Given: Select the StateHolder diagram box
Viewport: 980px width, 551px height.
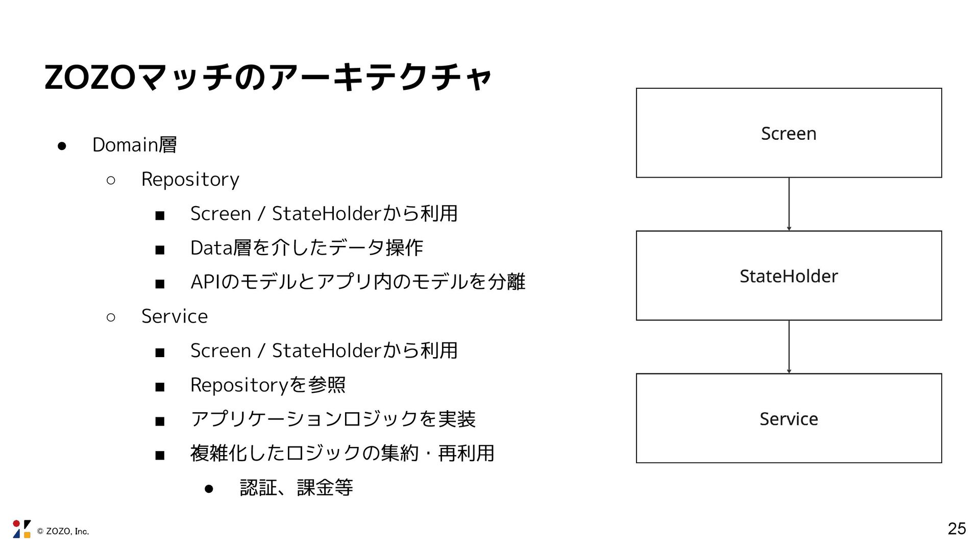Looking at the screenshot, I should [x=789, y=275].
